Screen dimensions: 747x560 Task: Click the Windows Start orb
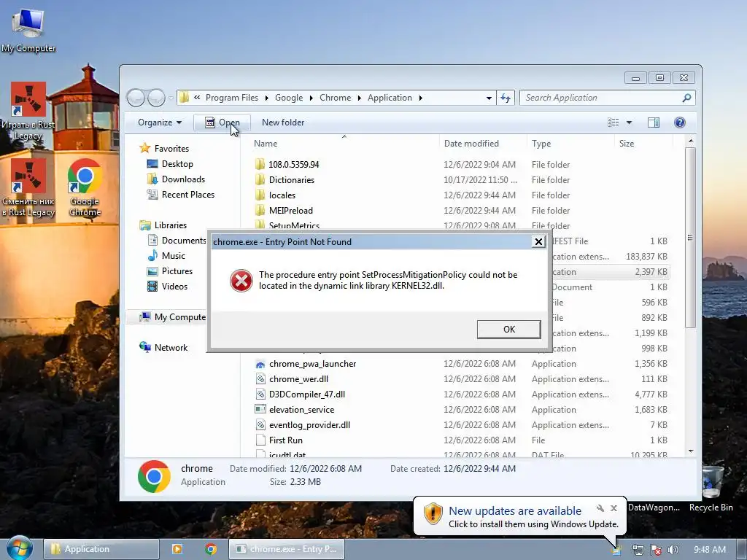click(20, 548)
